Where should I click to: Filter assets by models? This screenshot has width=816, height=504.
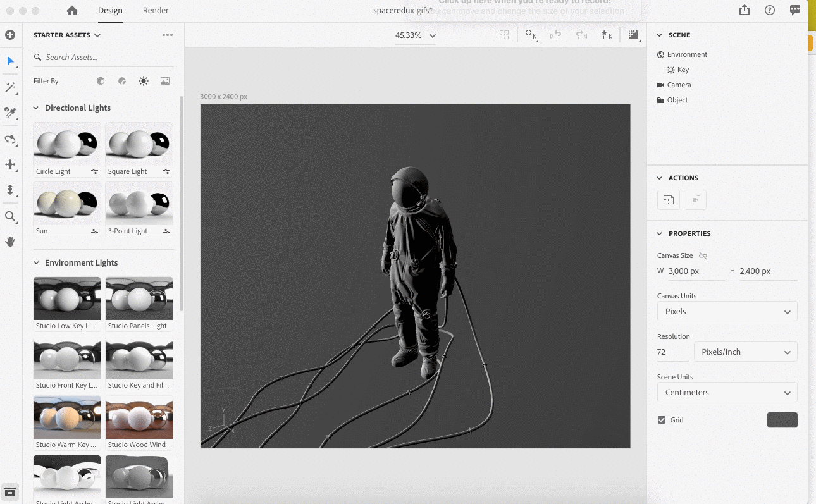click(x=101, y=81)
